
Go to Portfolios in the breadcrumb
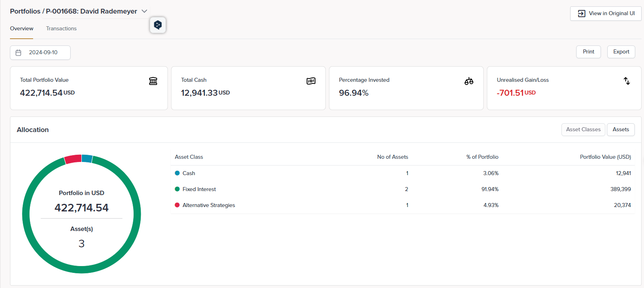25,11
